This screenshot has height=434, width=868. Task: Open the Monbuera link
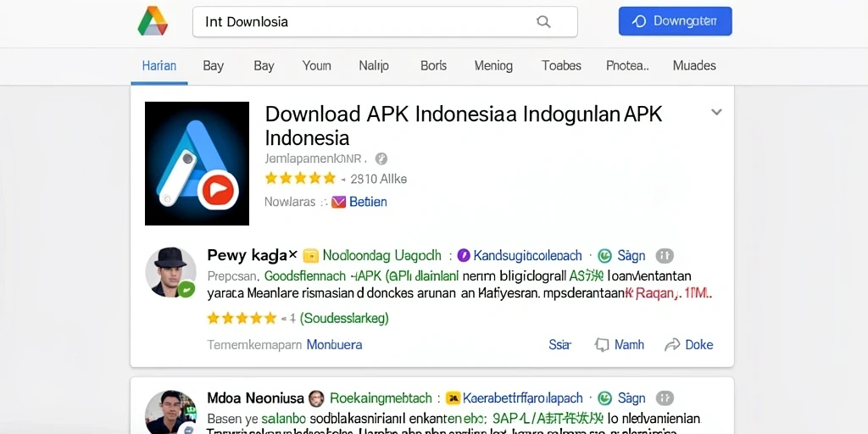tap(334, 345)
